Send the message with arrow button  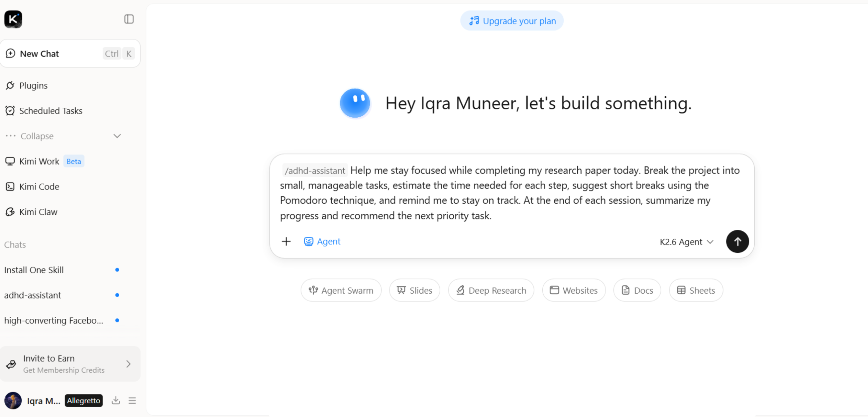pos(737,241)
